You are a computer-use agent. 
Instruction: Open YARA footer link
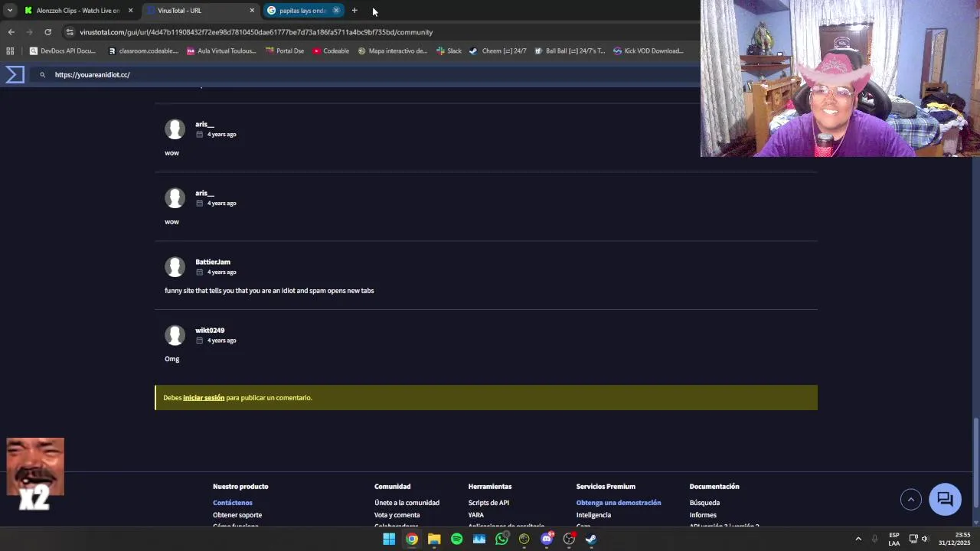[476, 515]
